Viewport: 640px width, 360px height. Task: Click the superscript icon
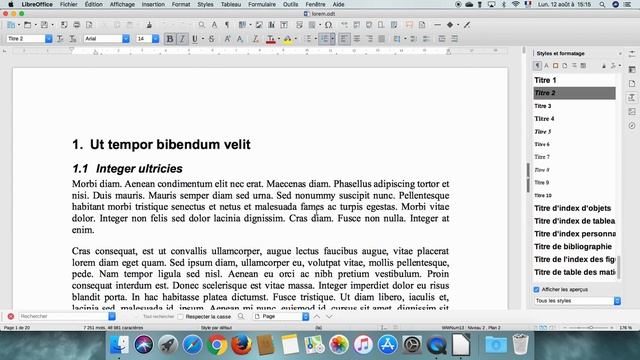click(x=227, y=39)
